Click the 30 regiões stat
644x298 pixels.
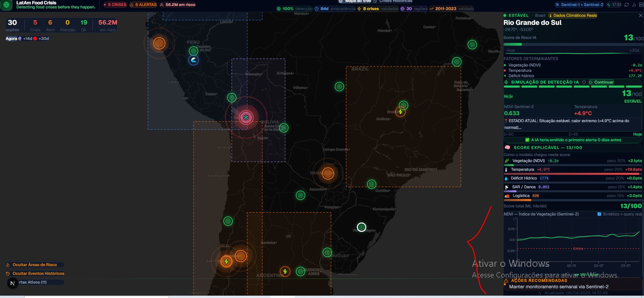point(12,25)
